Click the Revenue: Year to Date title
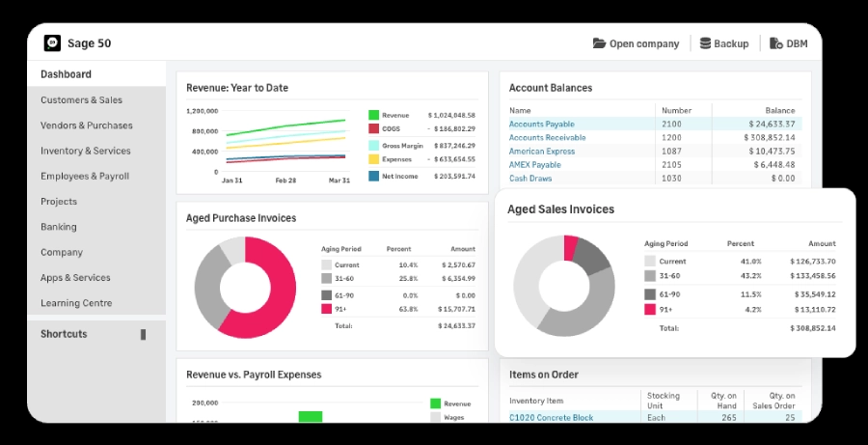The width and height of the screenshot is (868, 445). pos(237,88)
